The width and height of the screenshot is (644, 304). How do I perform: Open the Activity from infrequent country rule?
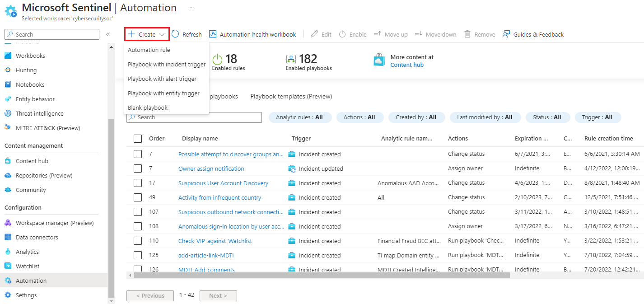[x=219, y=197]
